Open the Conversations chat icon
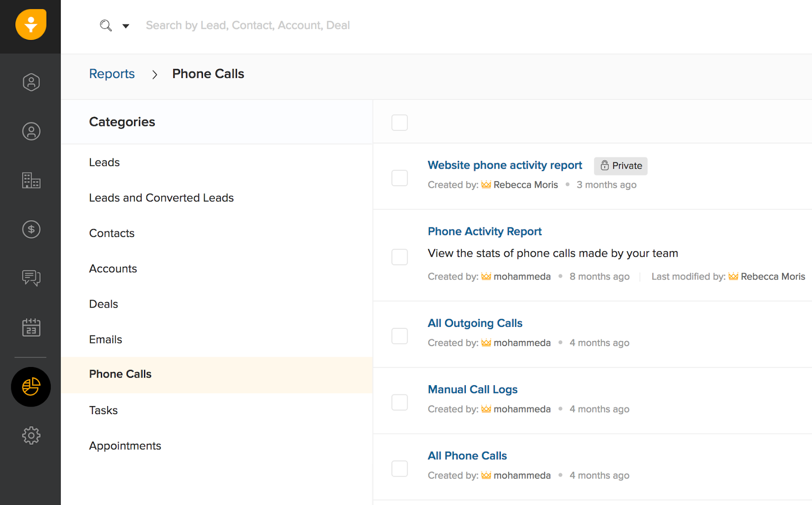 click(x=31, y=278)
